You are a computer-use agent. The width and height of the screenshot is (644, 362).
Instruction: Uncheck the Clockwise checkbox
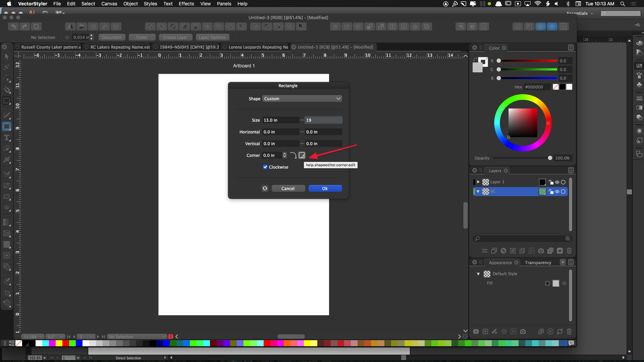tap(265, 167)
